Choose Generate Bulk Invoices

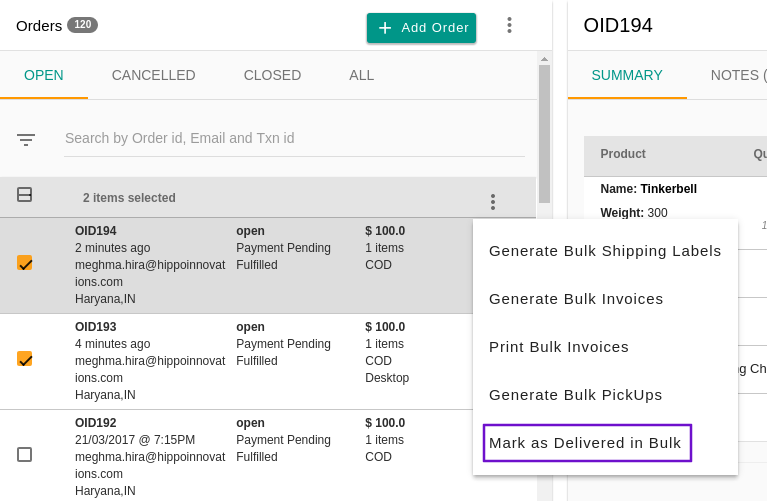click(x=605, y=299)
